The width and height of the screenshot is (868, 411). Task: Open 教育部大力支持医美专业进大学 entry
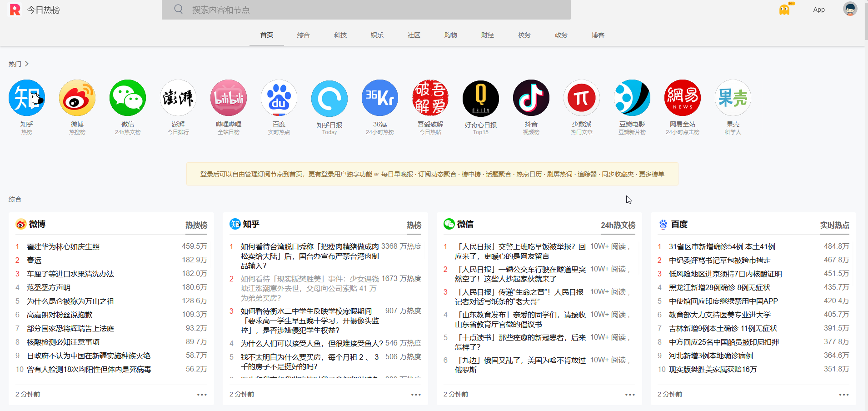(720, 315)
